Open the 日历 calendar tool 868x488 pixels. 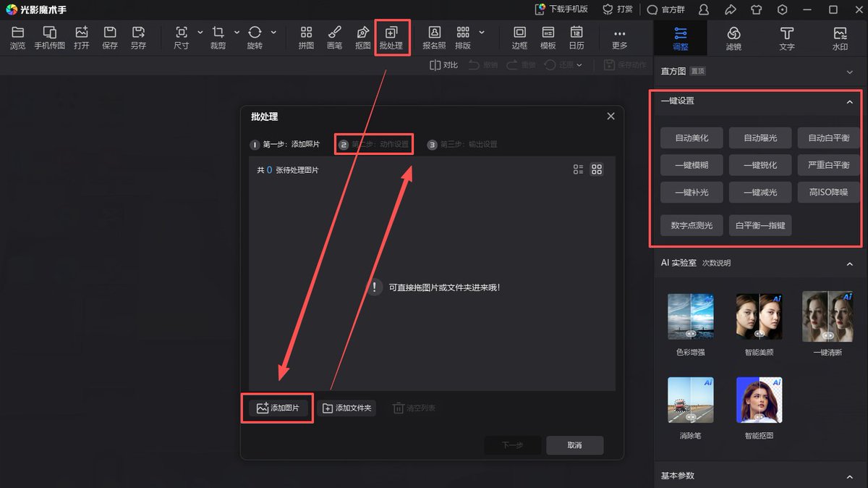tap(576, 38)
